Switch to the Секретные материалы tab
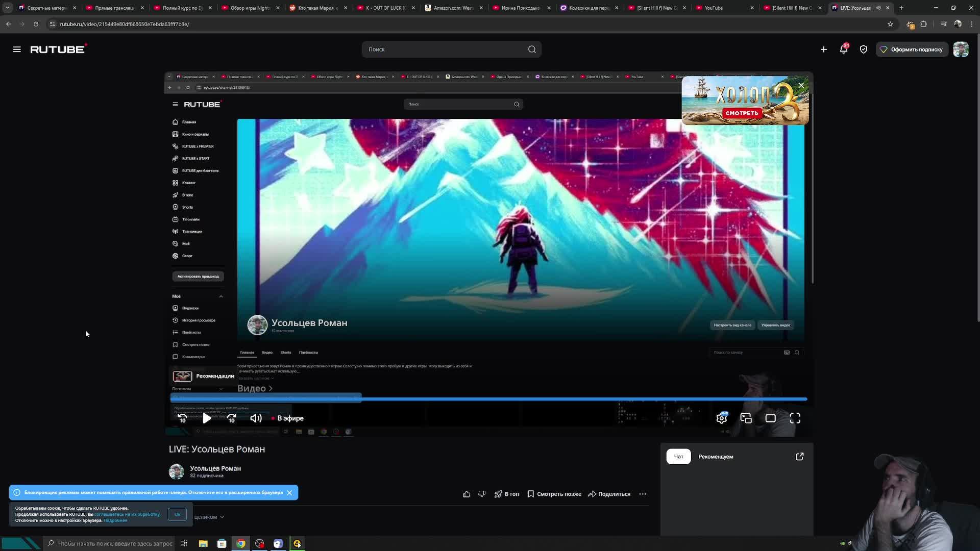The image size is (980, 551). pos(47,8)
